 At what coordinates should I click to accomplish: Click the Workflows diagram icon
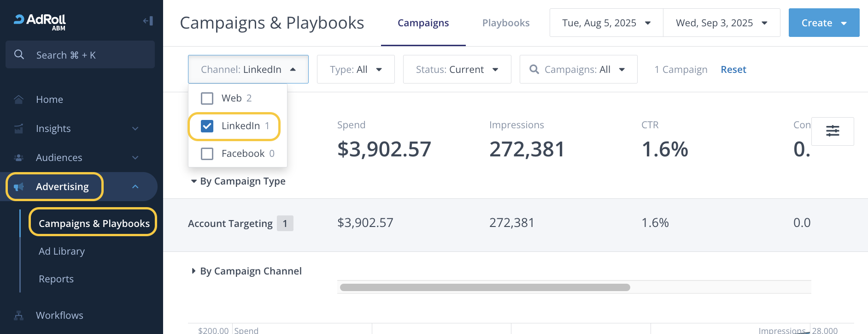pyautogui.click(x=19, y=315)
